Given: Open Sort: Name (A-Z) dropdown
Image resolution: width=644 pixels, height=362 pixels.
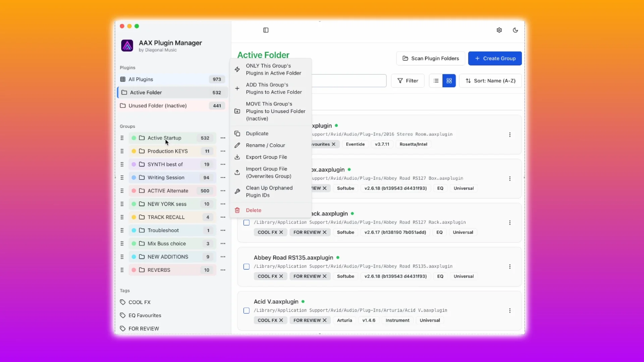Looking at the screenshot, I should click(x=490, y=81).
